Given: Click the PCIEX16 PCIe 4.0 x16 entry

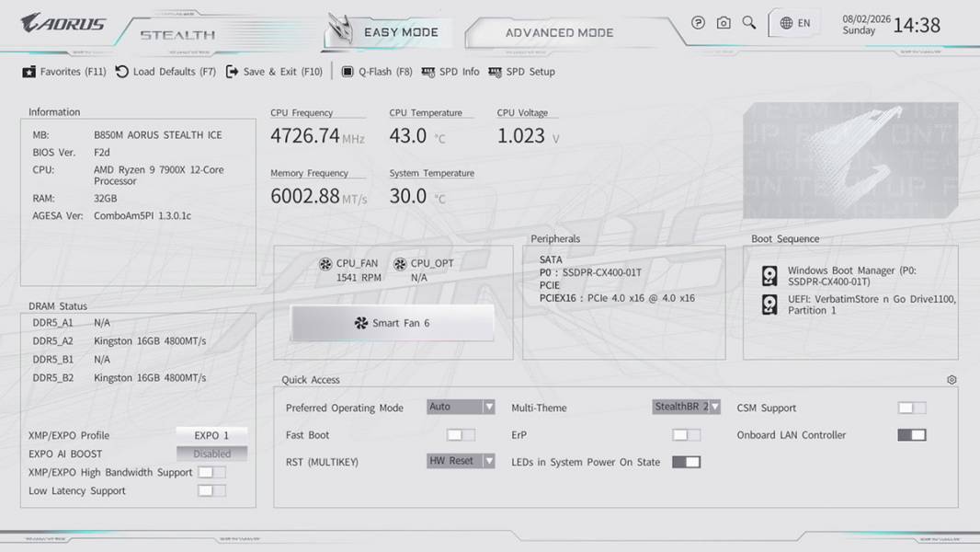Looking at the screenshot, I should pos(617,298).
